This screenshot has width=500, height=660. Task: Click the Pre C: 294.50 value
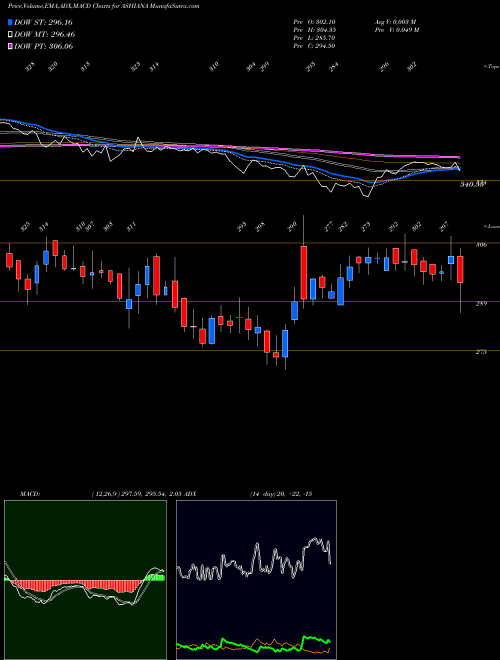pos(314,46)
